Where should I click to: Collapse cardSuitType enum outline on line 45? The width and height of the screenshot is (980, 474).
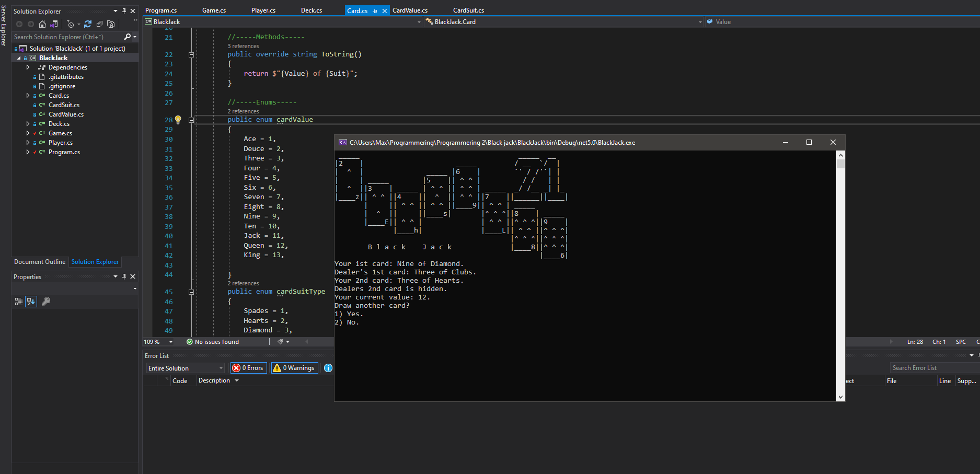191,292
